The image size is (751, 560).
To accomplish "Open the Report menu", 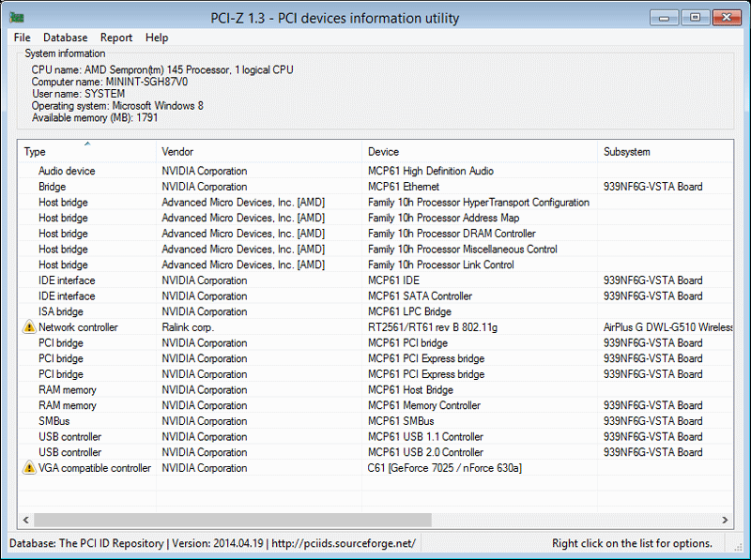I will tap(116, 38).
